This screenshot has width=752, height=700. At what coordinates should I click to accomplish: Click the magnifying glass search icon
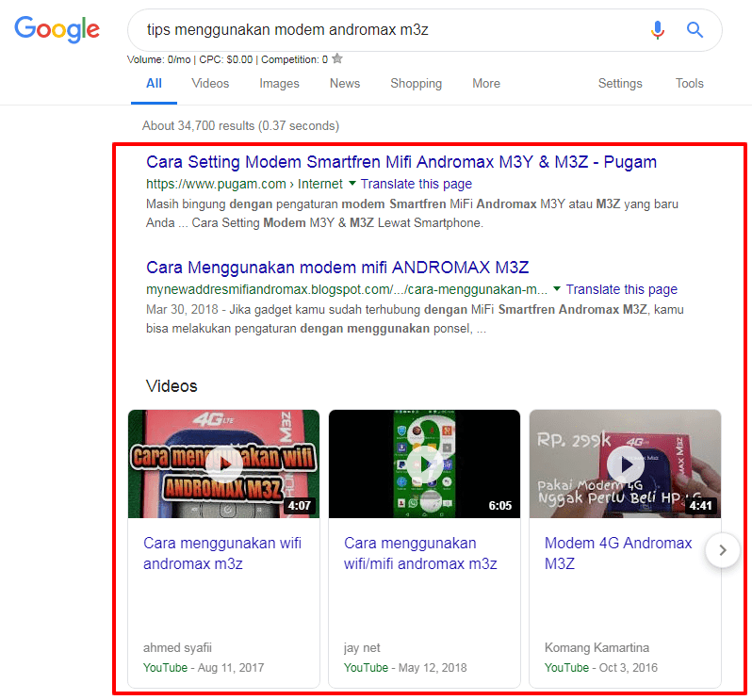pyautogui.click(x=695, y=30)
